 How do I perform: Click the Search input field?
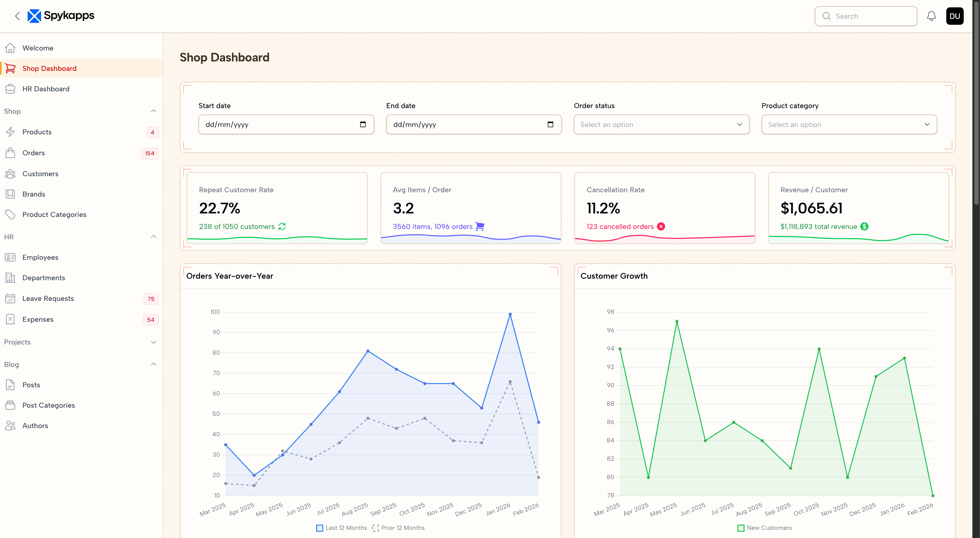(871, 16)
